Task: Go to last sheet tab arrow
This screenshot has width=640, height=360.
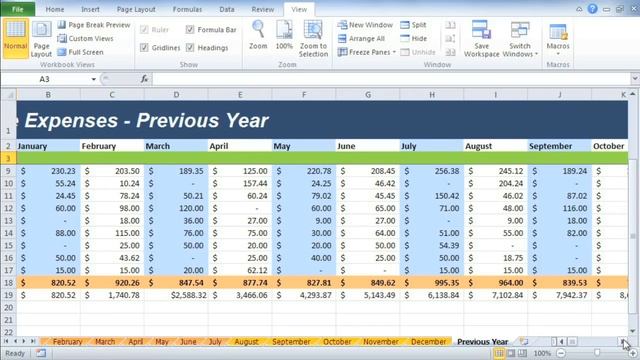Action: click(x=33, y=341)
